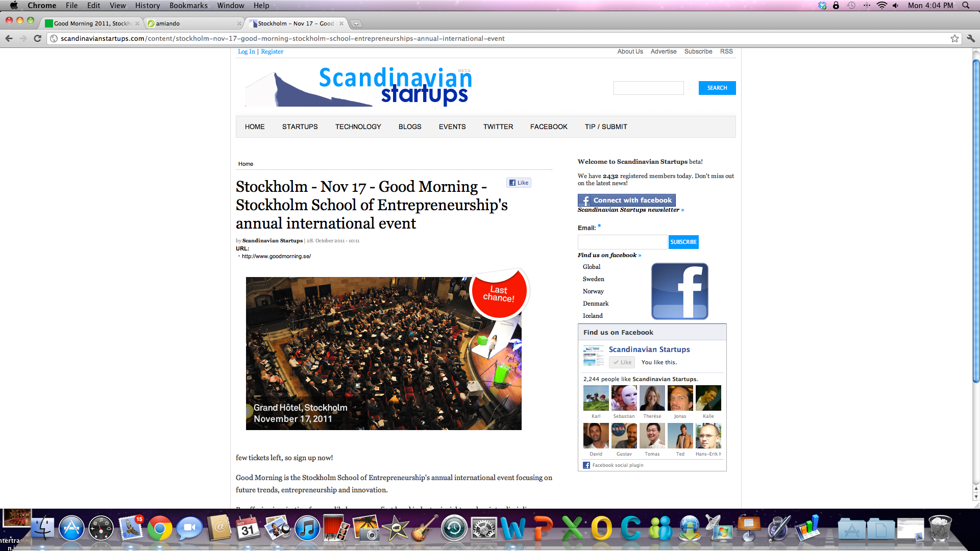Open the View menu
Viewport: 980px width, 551px height.
(117, 6)
